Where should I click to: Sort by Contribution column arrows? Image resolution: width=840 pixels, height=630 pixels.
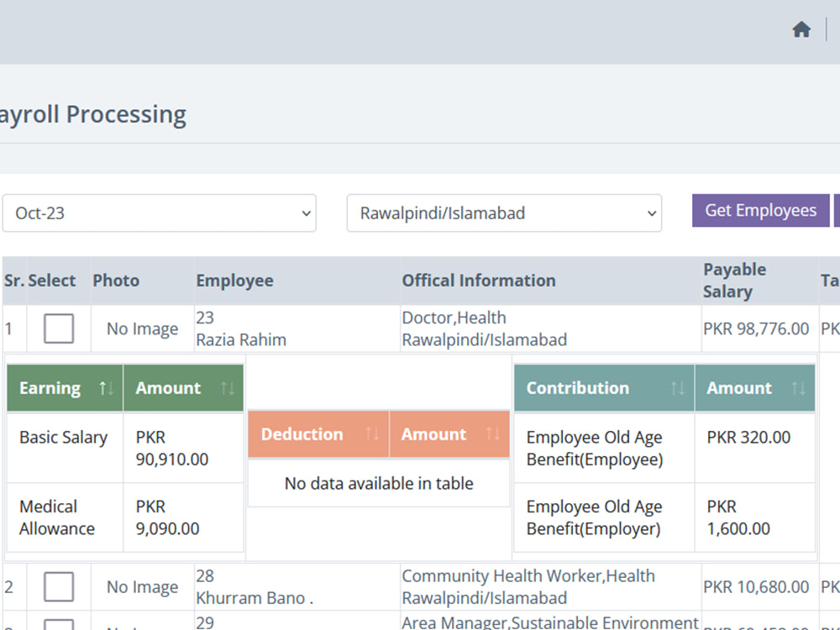(x=677, y=388)
